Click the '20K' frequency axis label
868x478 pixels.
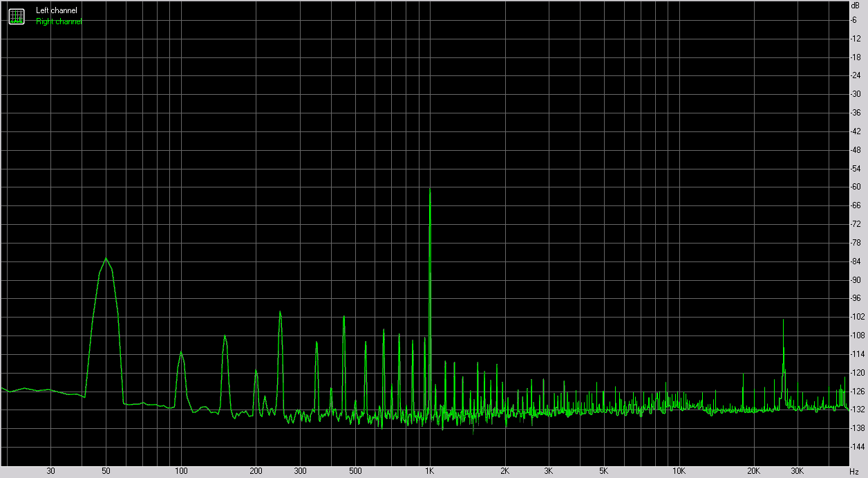[x=754, y=471]
